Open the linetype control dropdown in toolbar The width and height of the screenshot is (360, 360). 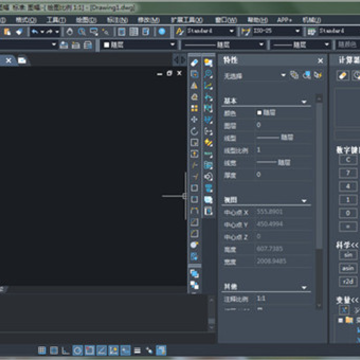pos(223,45)
